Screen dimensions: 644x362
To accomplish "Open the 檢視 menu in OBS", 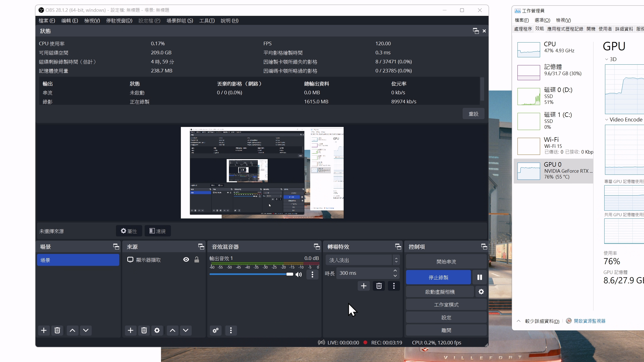I will (92, 21).
